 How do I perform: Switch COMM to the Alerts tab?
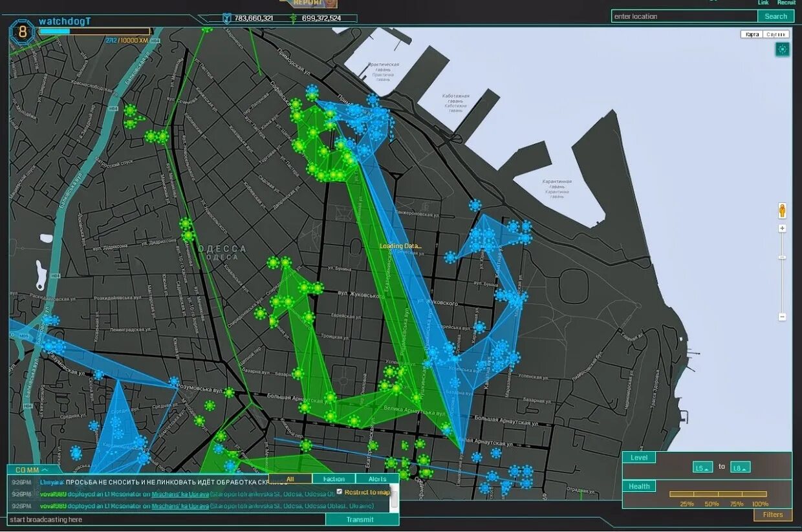coord(377,479)
